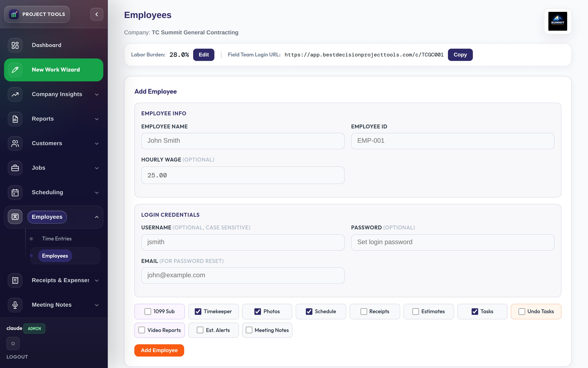
Task: Click the Meeting Notes microphone icon
Action: [15, 305]
